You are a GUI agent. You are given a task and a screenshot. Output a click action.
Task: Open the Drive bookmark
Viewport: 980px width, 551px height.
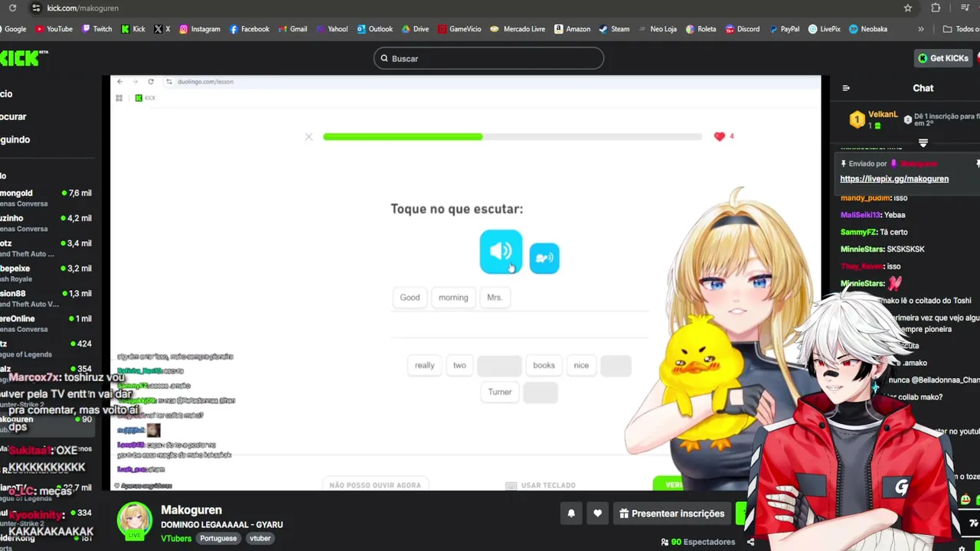(415, 29)
